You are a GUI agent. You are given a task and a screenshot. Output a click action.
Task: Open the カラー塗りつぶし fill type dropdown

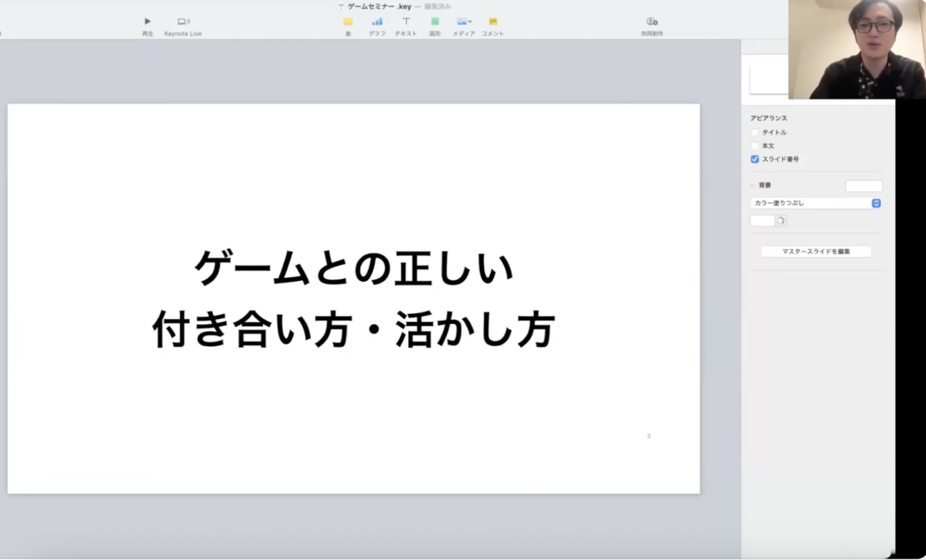click(815, 203)
